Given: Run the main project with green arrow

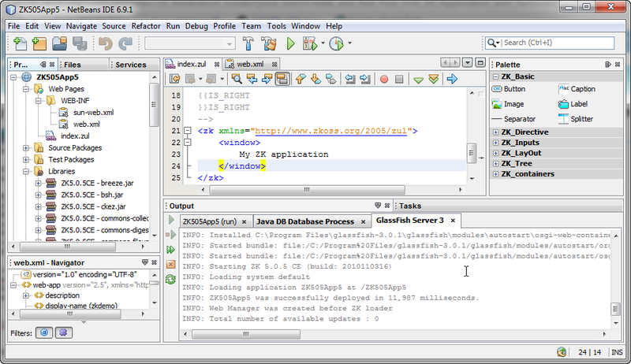Looking at the screenshot, I should coord(290,43).
